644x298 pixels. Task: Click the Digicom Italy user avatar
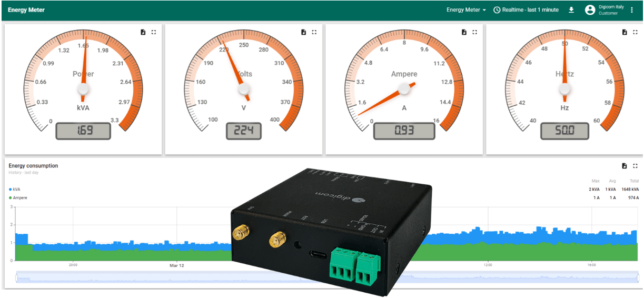click(x=590, y=10)
